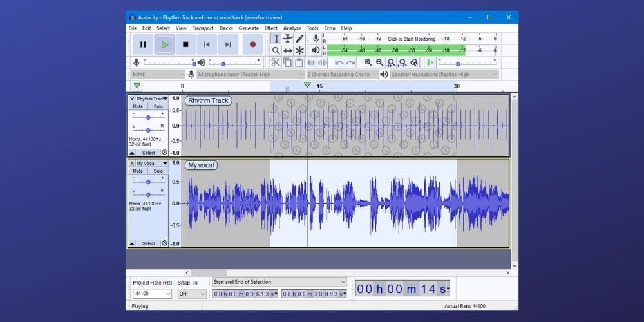The height and width of the screenshot is (322, 644).
Task: Open the Generate menu
Action: [249, 28]
